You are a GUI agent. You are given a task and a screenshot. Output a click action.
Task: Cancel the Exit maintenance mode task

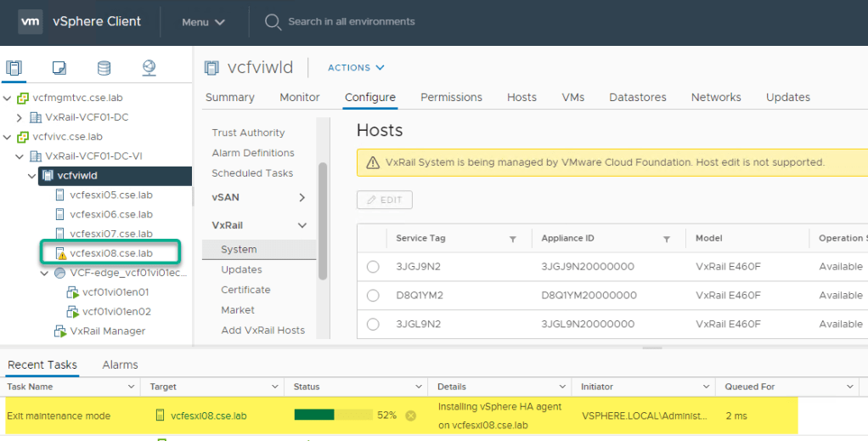tap(410, 416)
